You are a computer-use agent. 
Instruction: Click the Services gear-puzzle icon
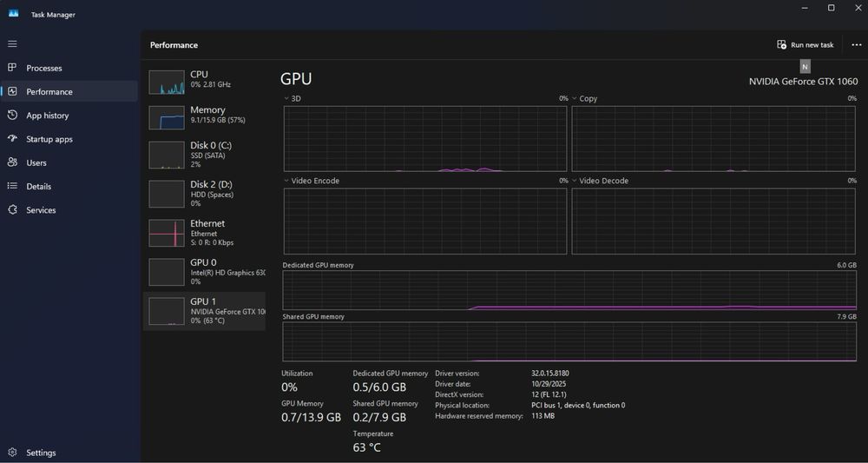(x=12, y=210)
